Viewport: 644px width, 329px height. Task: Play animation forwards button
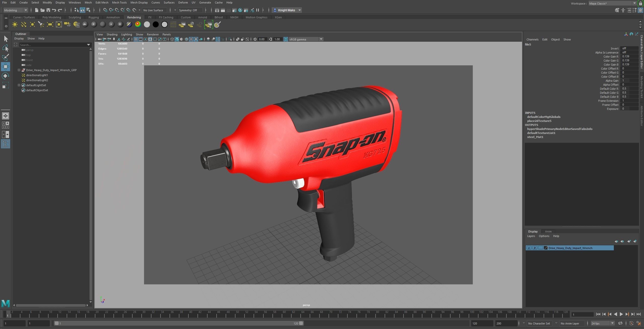pos(621,314)
